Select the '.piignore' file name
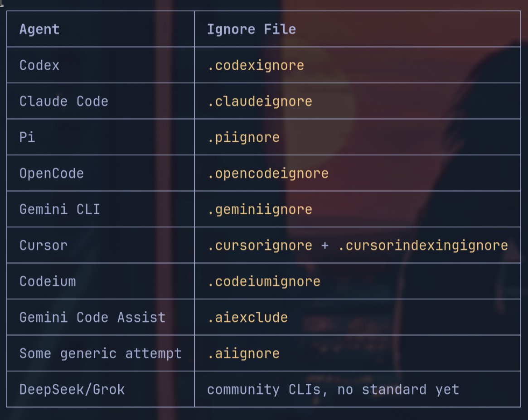Viewport: 528px width, 420px height. 243,138
